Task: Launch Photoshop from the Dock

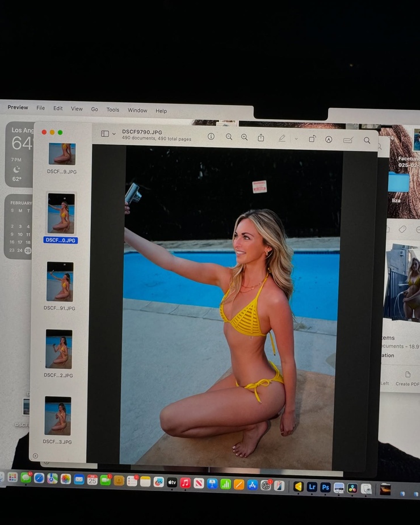Action: point(325,487)
